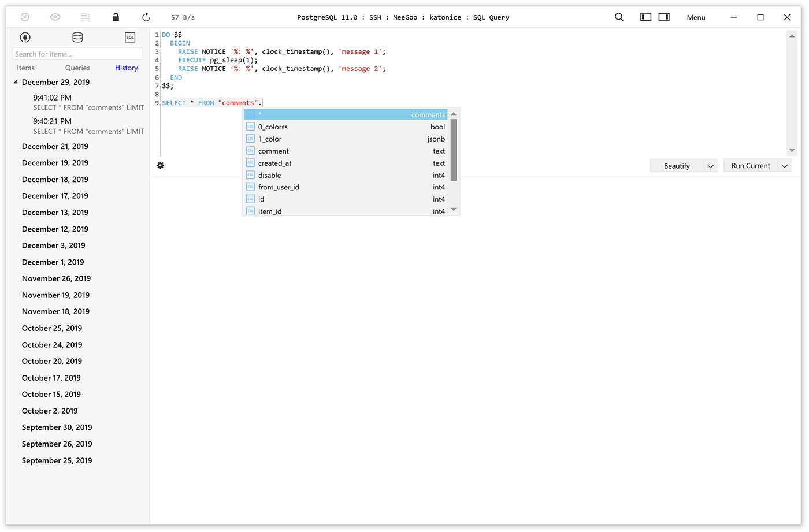The image size is (809, 532).
Task: Toggle the right sidebar panel
Action: coord(664,17)
